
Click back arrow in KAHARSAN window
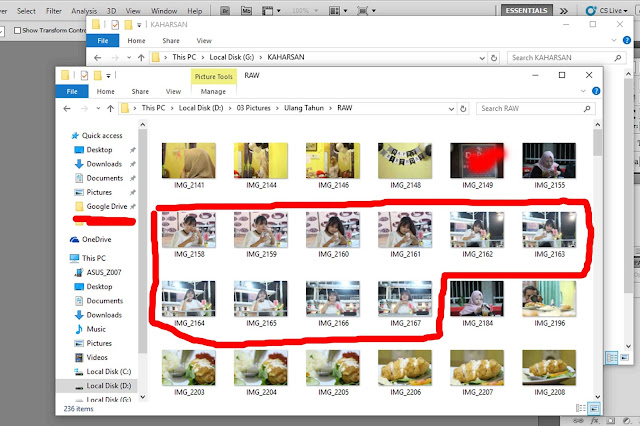click(x=98, y=58)
